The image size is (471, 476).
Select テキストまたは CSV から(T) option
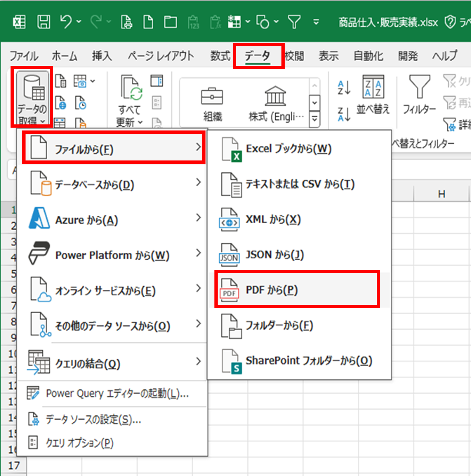tap(299, 184)
